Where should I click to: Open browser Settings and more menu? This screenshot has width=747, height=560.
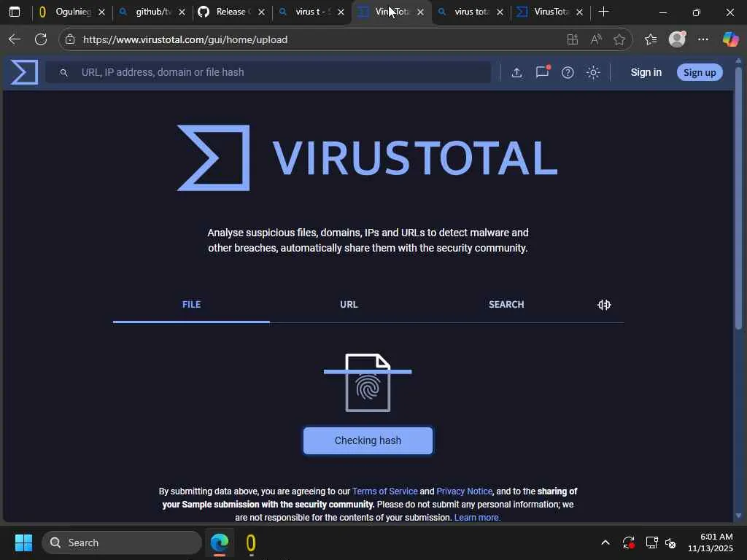coord(703,39)
